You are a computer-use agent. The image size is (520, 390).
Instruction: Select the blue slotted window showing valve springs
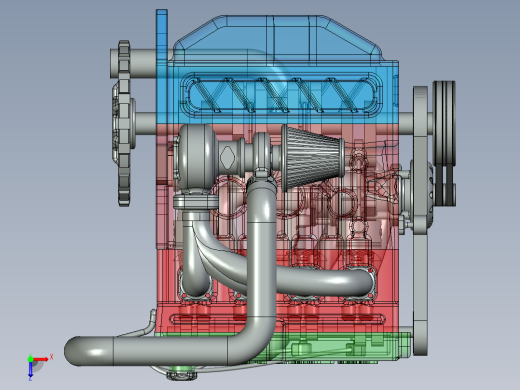[282, 95]
